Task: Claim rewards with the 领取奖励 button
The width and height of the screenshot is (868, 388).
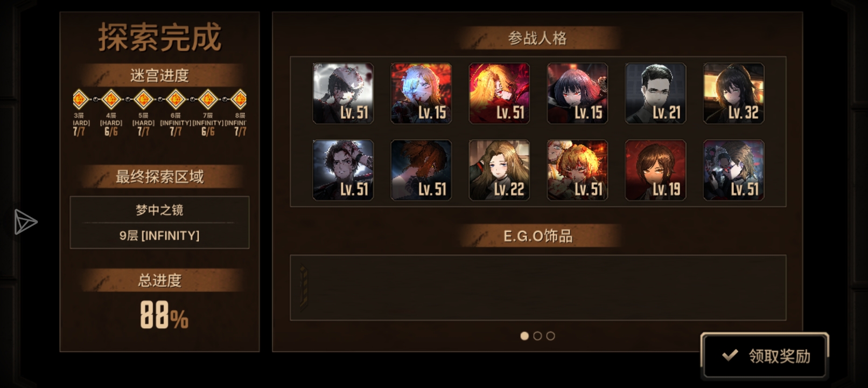Action: 764,355
